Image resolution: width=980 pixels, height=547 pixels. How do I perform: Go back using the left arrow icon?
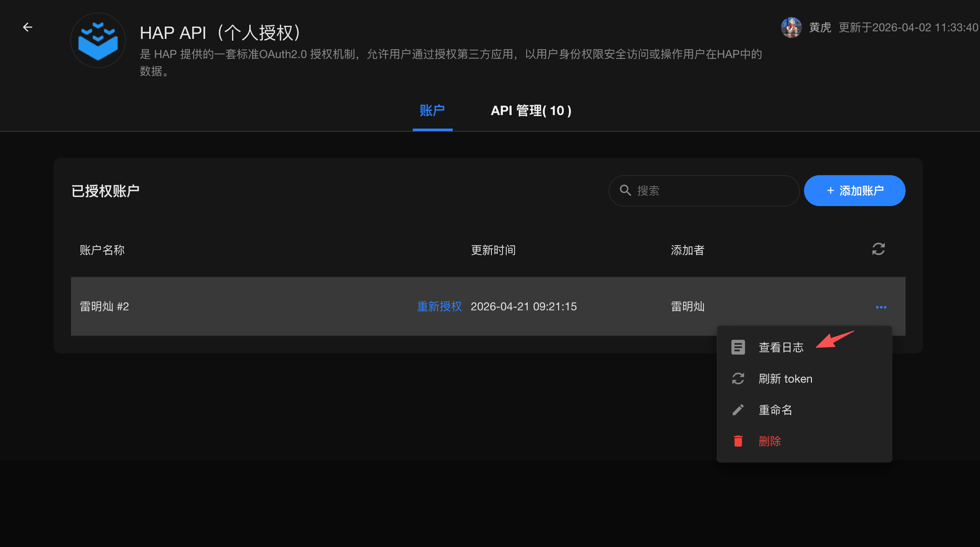coord(27,27)
